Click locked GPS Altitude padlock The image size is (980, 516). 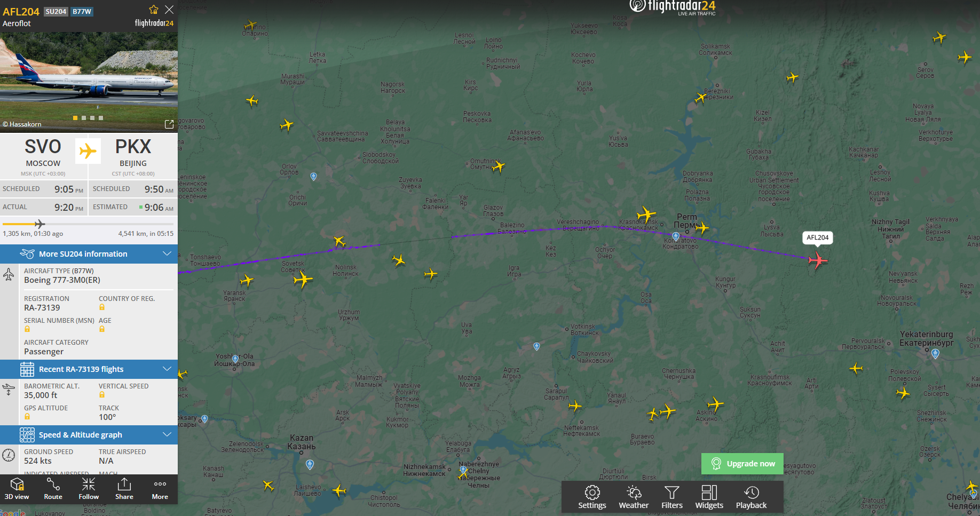27,417
